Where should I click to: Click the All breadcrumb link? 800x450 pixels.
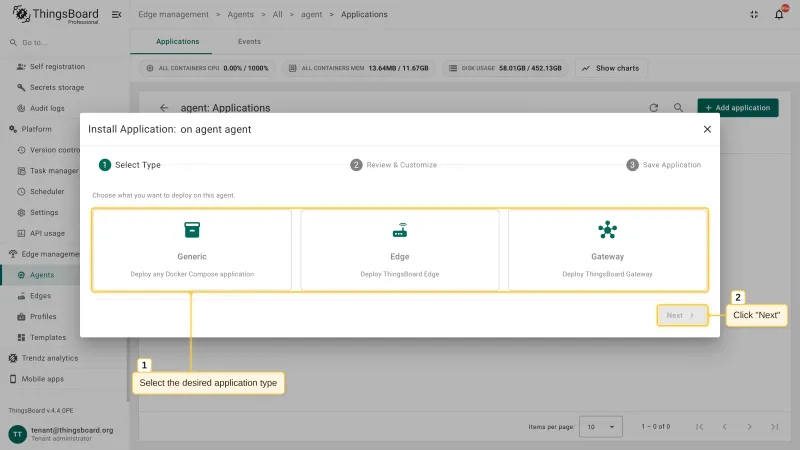277,14
